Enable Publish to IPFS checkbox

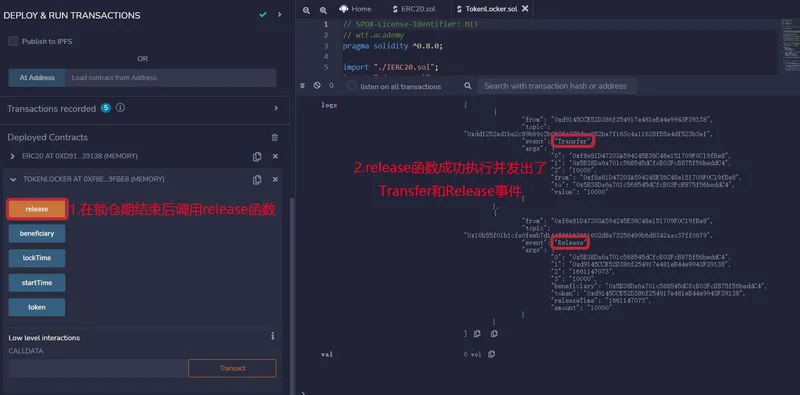pyautogui.click(x=13, y=41)
